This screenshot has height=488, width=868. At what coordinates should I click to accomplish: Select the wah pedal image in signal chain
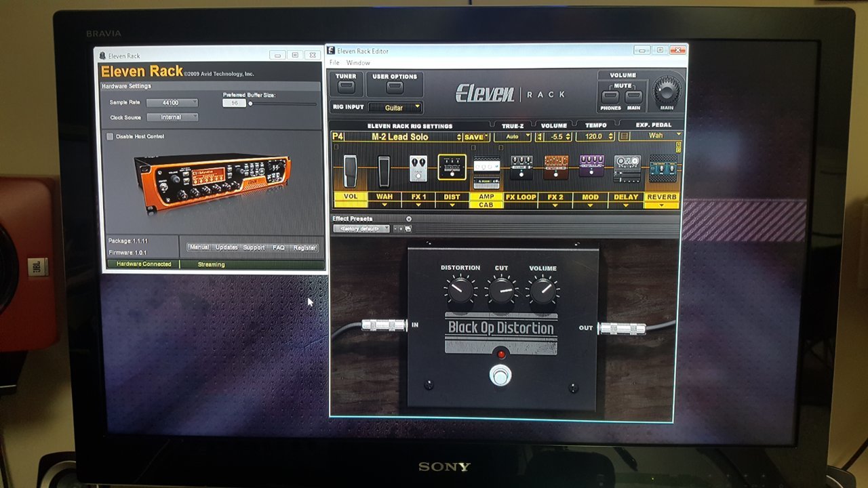384,171
